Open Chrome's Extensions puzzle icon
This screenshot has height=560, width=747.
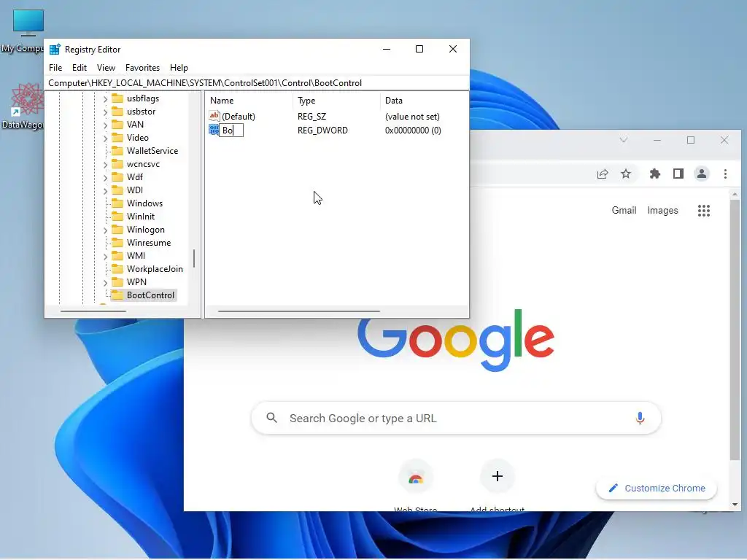pos(655,174)
